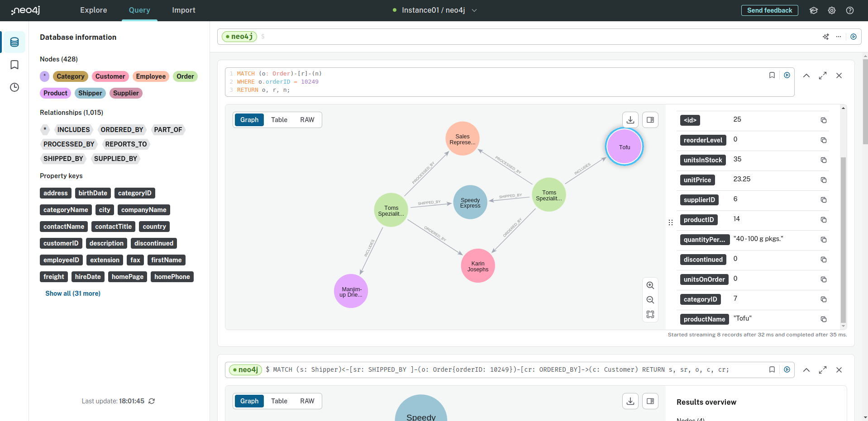
Task: Rerun the MATCH Order query frame
Action: pos(787,75)
